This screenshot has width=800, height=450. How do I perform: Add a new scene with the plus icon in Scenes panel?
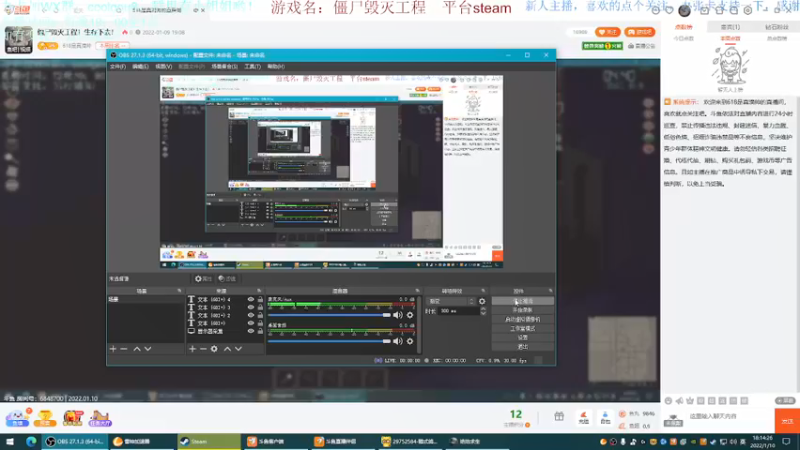point(113,349)
